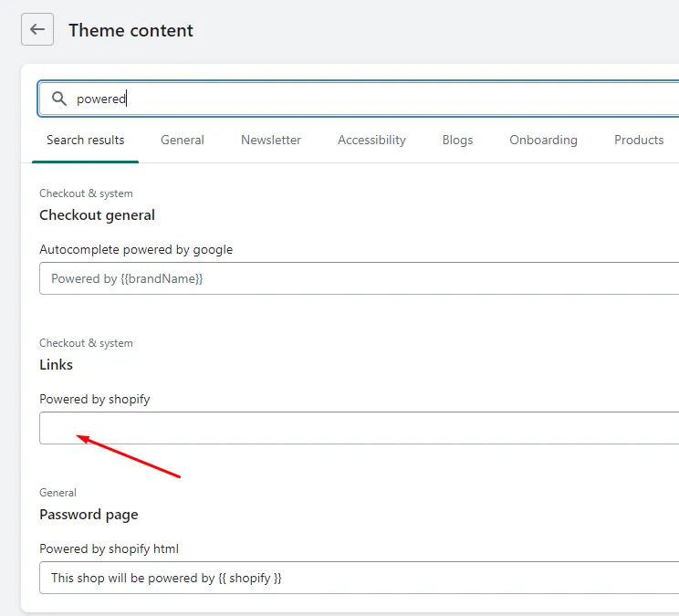Open the Products tab
The width and height of the screenshot is (679, 616).
click(639, 140)
